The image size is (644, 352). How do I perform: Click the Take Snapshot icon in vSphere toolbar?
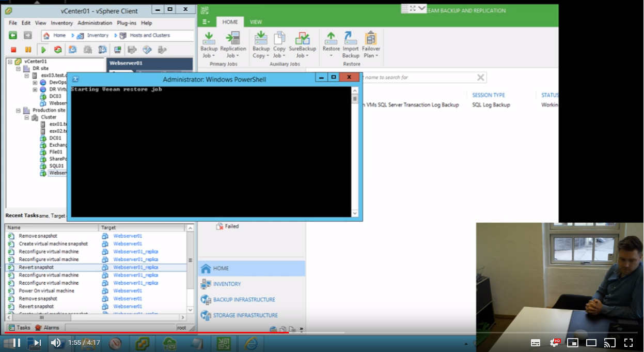[73, 50]
